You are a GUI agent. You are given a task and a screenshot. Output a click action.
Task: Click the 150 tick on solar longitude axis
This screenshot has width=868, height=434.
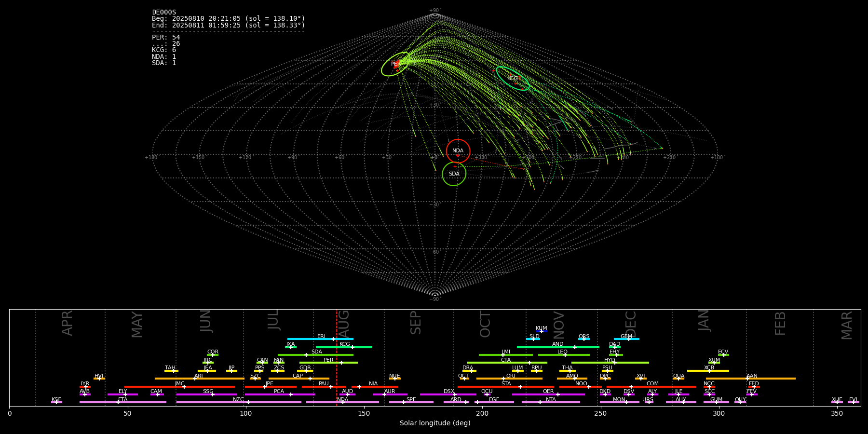point(364,413)
